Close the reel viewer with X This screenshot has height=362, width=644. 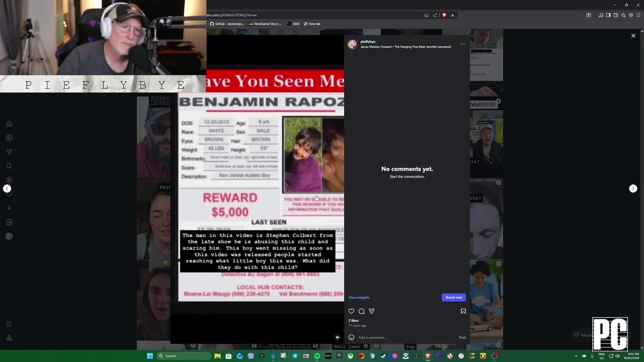pyautogui.click(x=633, y=36)
